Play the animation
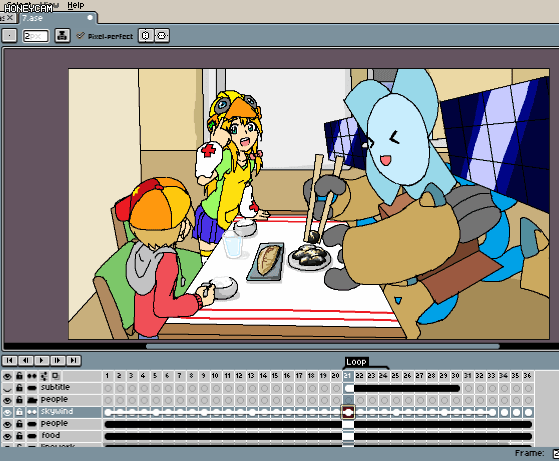This screenshot has height=461, width=559. [42, 360]
